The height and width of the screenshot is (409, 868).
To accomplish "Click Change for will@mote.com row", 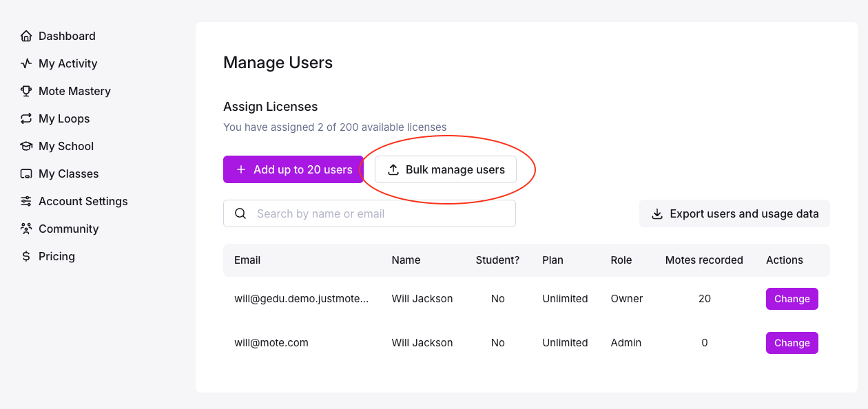I will 792,343.
